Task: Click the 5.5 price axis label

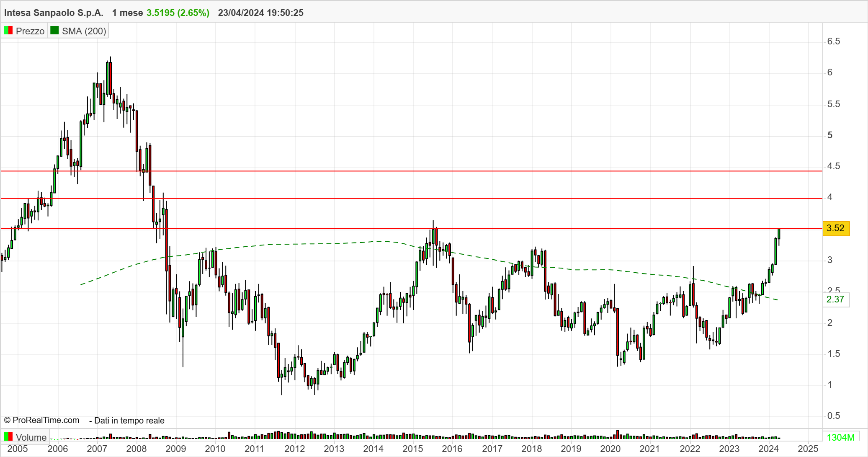Action: [x=834, y=104]
